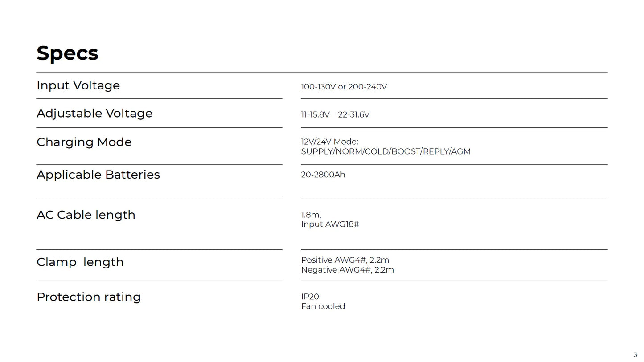The height and width of the screenshot is (362, 644).
Task: Select the Applicable Batteries label
Action: point(98,175)
